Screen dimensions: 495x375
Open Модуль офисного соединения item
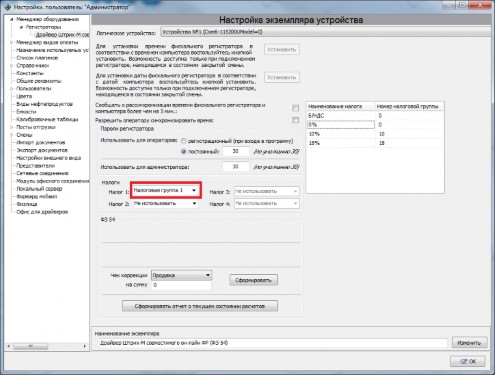click(53, 181)
